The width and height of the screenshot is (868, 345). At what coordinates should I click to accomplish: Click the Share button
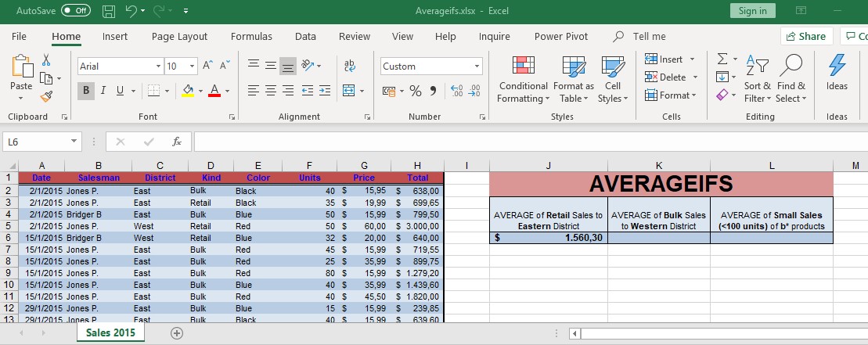point(806,36)
